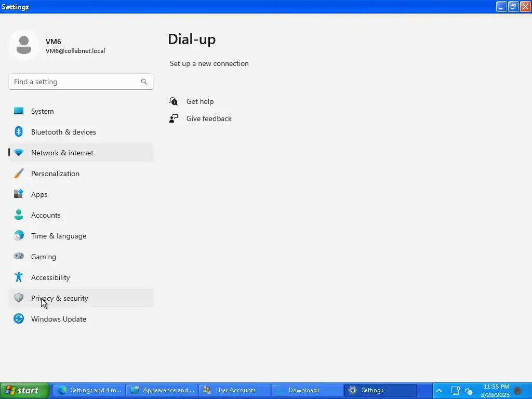This screenshot has width=532, height=399.
Task: Switch to Downloads taskbar window
Action: 308,390
